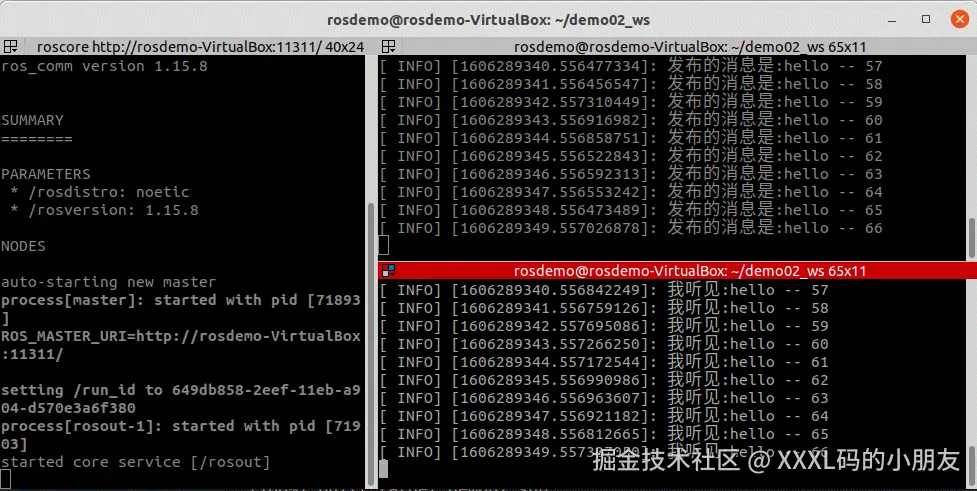Viewport: 977px width, 491px height.
Task: Maximize the rosdemo terminal window
Action: [926, 19]
